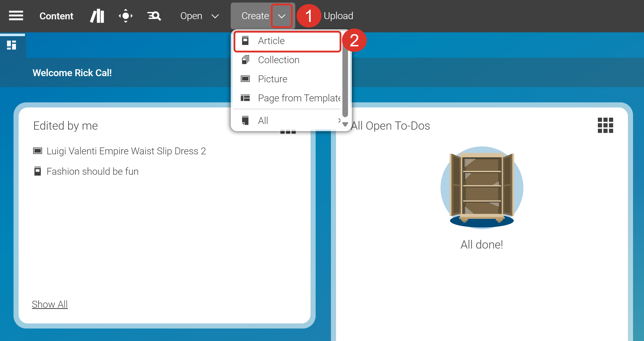The image size is (644, 341).
Task: Click the Upload button
Action: tap(338, 16)
